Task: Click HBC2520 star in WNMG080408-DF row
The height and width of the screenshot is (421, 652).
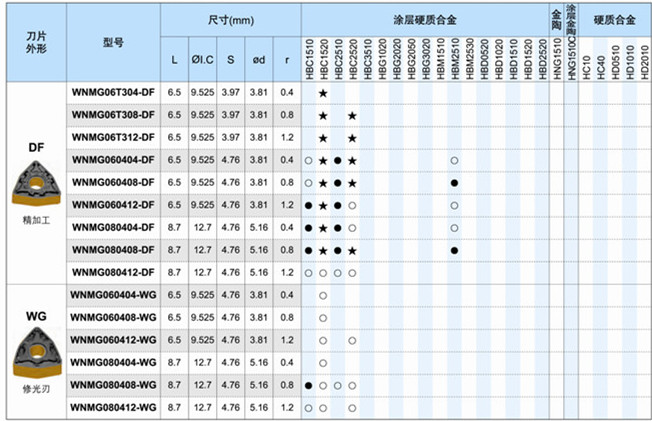Action: tap(352, 250)
